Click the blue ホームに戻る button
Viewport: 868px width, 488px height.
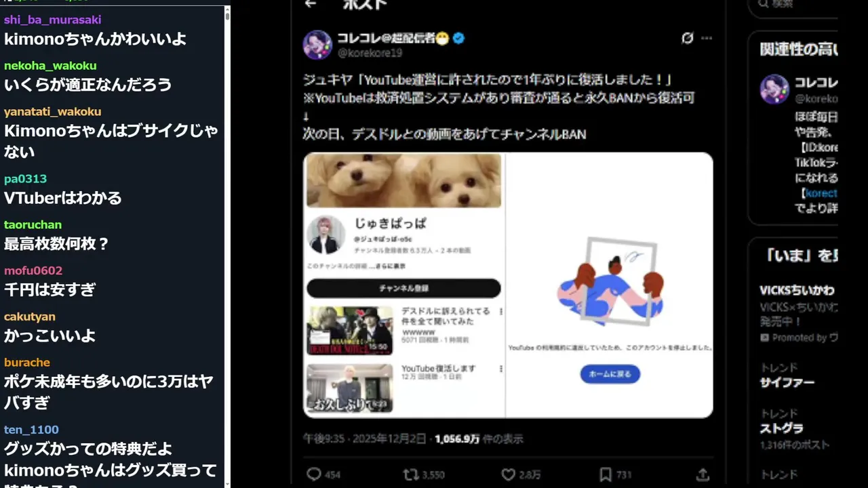coord(610,373)
